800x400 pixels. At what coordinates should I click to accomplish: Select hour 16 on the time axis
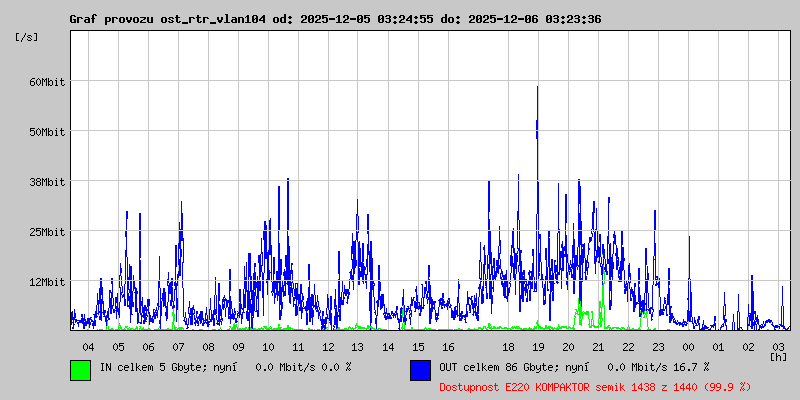pyautogui.click(x=448, y=346)
